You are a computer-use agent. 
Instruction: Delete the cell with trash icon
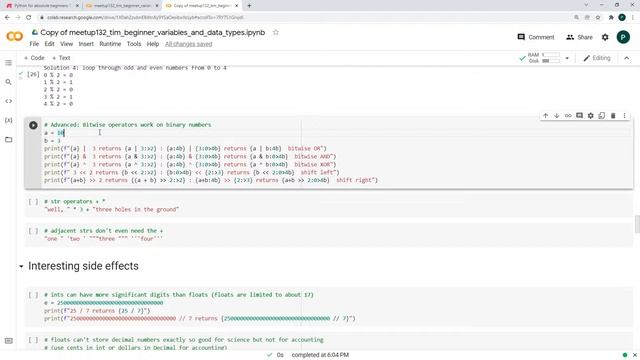tap(613, 116)
